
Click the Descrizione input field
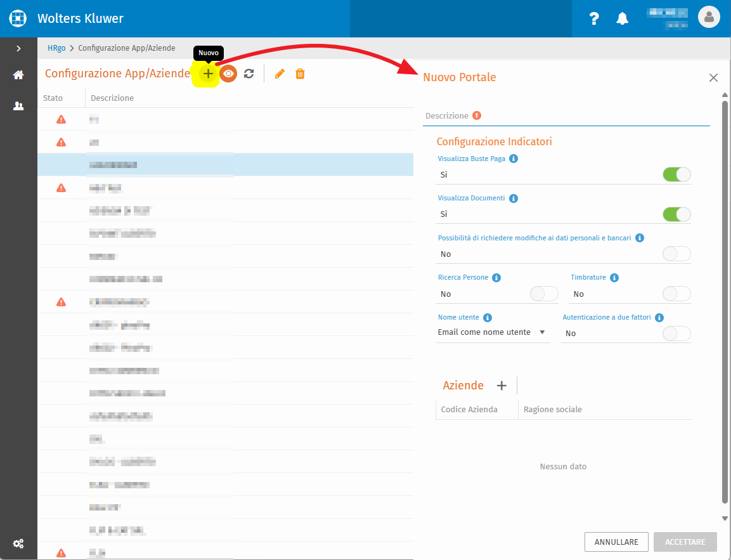(566, 116)
